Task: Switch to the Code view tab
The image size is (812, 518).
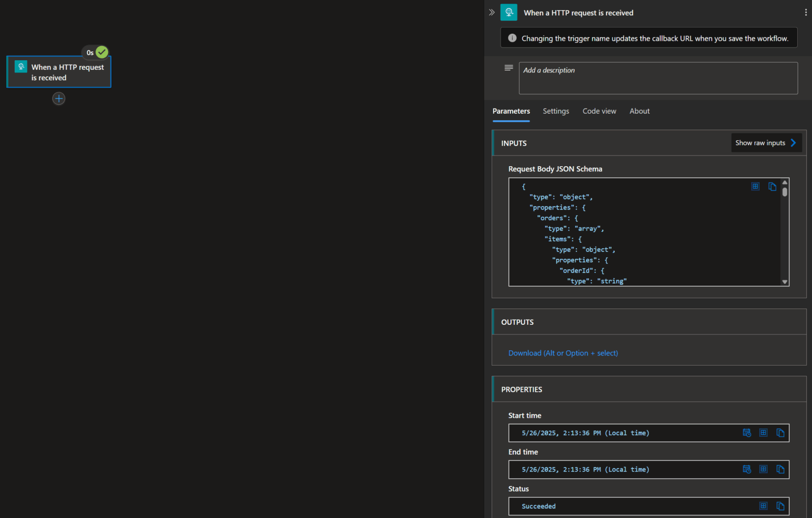Action: point(599,111)
